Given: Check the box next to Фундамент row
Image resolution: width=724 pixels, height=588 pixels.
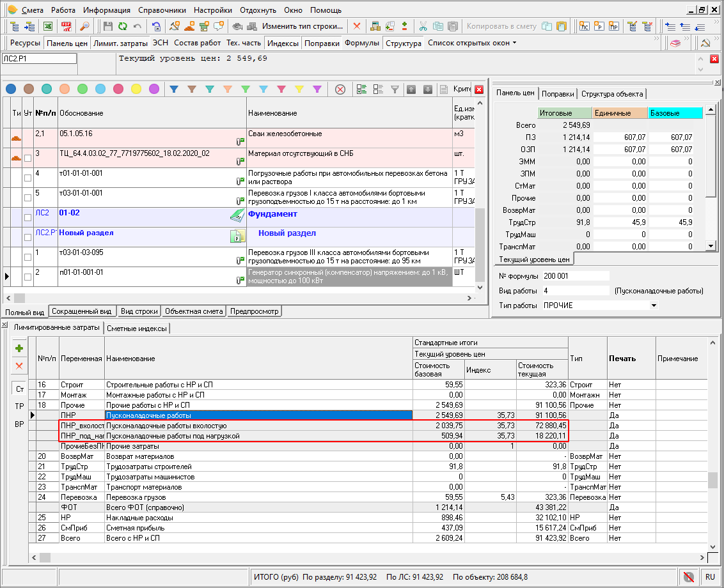Looking at the screenshot, I should 28,217.
